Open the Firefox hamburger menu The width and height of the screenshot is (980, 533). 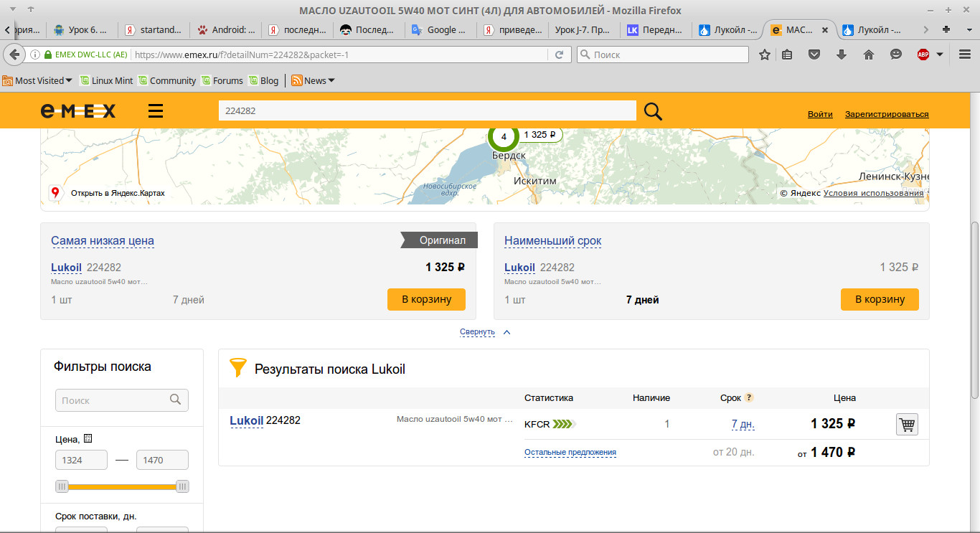pyautogui.click(x=963, y=55)
